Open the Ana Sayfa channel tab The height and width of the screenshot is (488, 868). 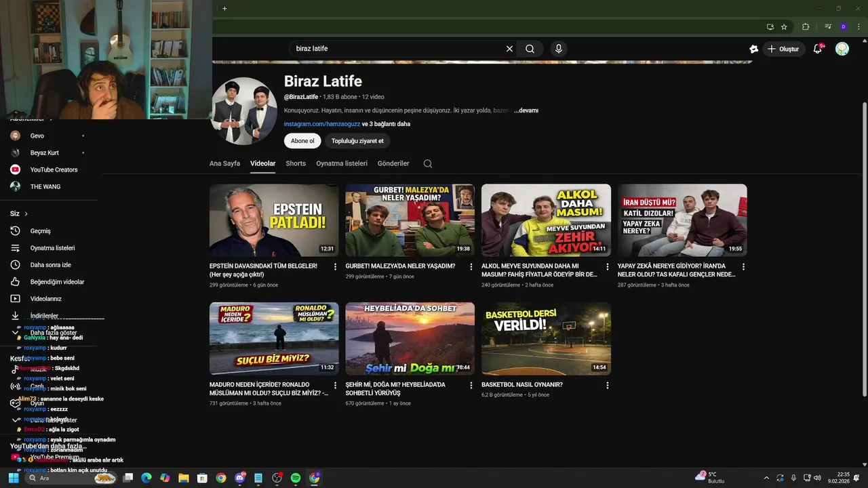pos(224,163)
